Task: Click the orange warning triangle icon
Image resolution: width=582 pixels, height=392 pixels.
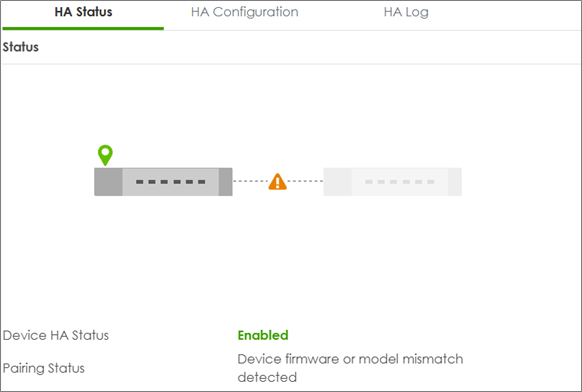Action: pyautogui.click(x=277, y=182)
